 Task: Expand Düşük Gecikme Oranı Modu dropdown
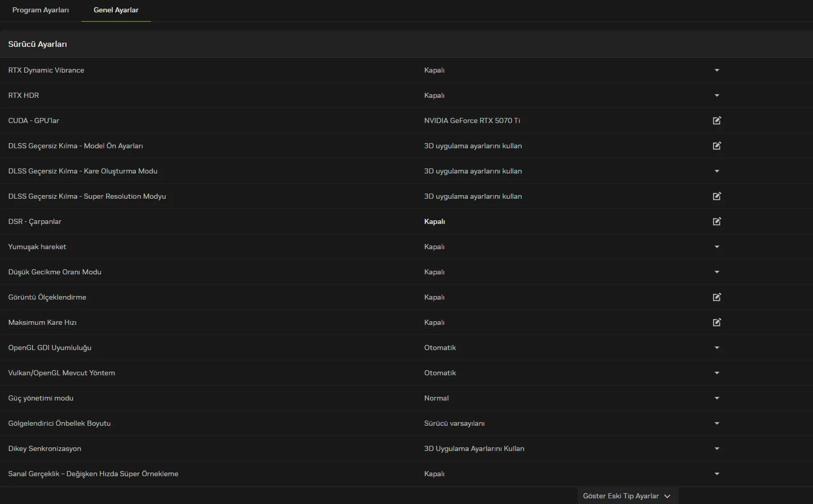click(717, 272)
